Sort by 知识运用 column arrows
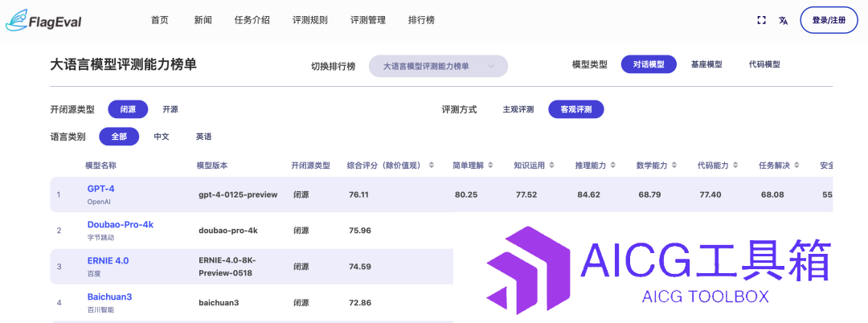Screen dimensions: 868x323 pyautogui.click(x=552, y=166)
